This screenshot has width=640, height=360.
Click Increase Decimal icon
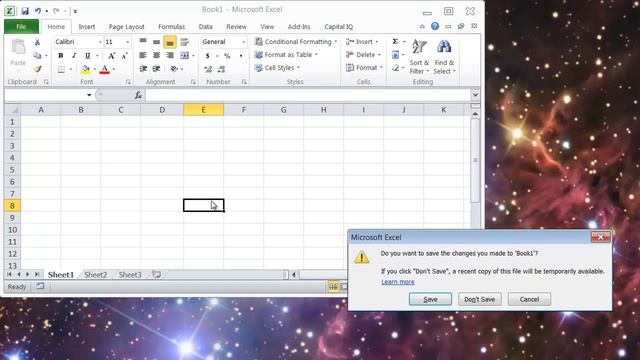(208, 69)
